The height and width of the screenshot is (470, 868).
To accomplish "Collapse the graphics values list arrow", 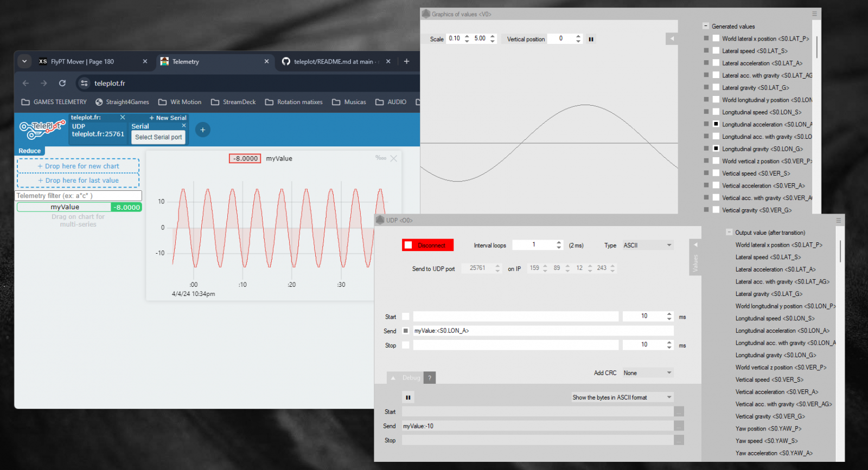I will pos(672,38).
